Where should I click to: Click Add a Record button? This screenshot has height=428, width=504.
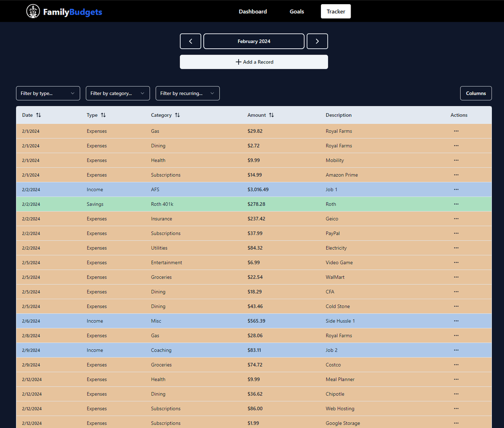(x=254, y=62)
